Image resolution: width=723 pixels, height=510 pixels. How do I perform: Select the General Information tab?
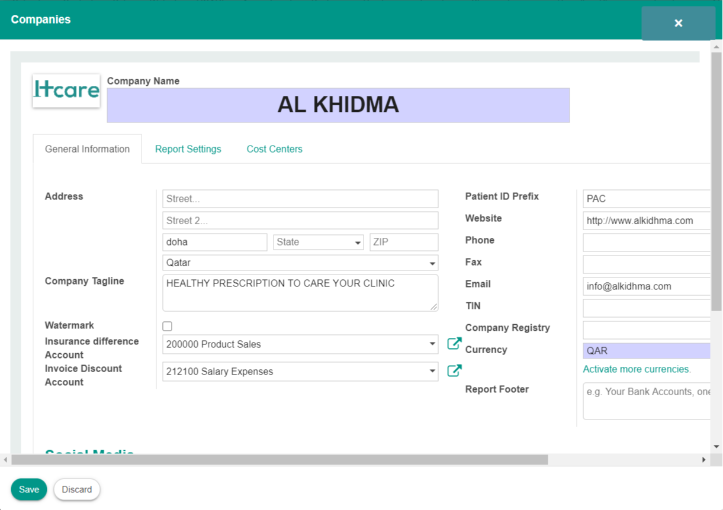pyautogui.click(x=87, y=149)
